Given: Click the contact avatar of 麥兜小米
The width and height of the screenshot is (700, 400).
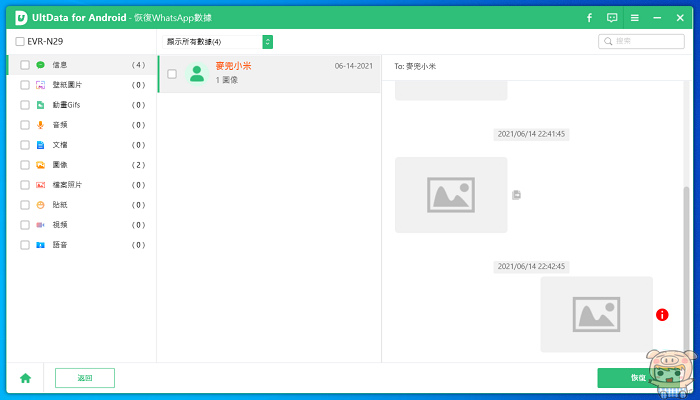Looking at the screenshot, I should (x=197, y=74).
